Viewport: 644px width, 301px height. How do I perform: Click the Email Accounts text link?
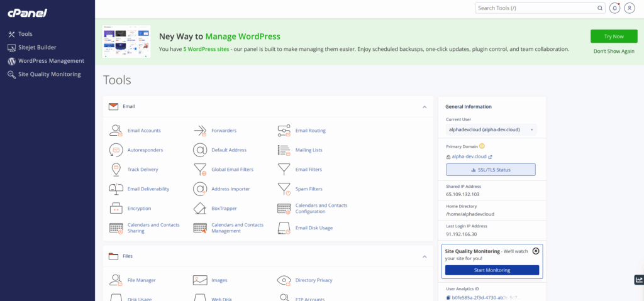point(144,131)
